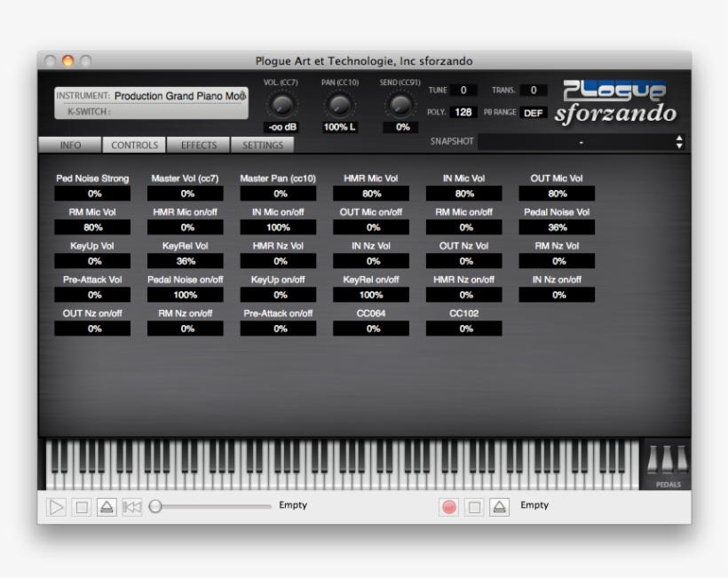Click the Play button on the MIDI player
The image size is (728, 578).
pyautogui.click(x=55, y=505)
